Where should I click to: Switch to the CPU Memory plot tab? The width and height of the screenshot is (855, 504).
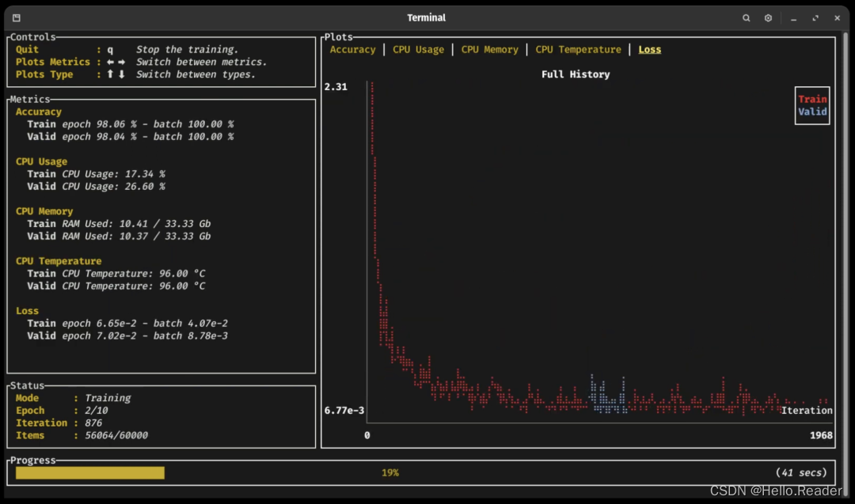click(x=489, y=50)
